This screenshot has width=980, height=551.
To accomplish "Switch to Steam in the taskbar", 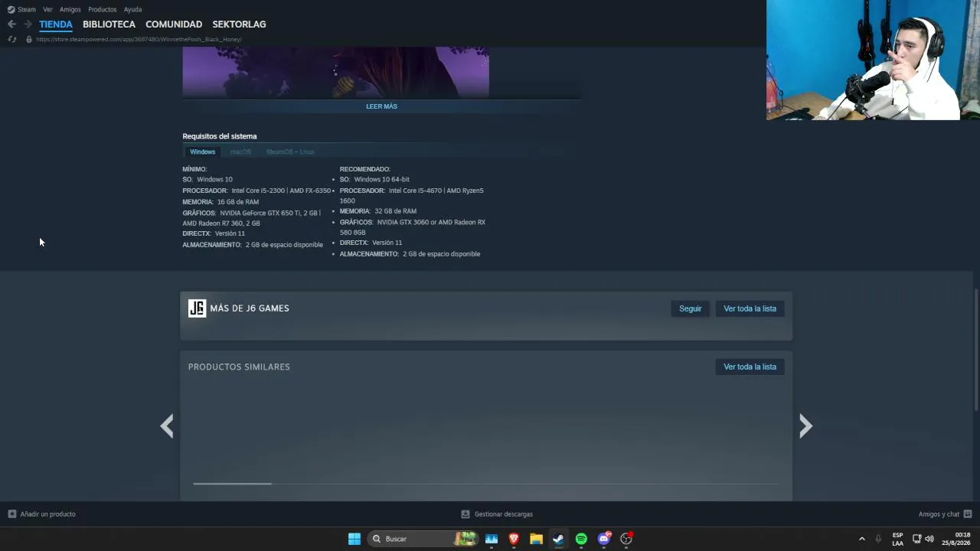I will tap(558, 539).
